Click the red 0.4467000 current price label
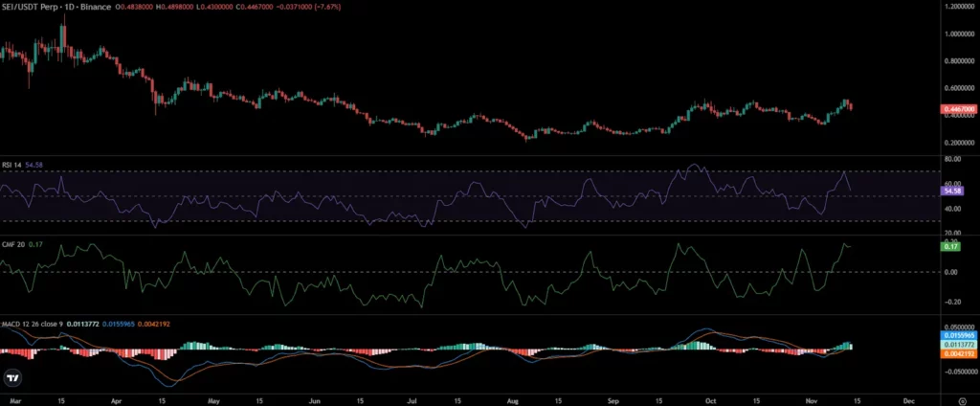The image size is (980, 406). click(958, 109)
